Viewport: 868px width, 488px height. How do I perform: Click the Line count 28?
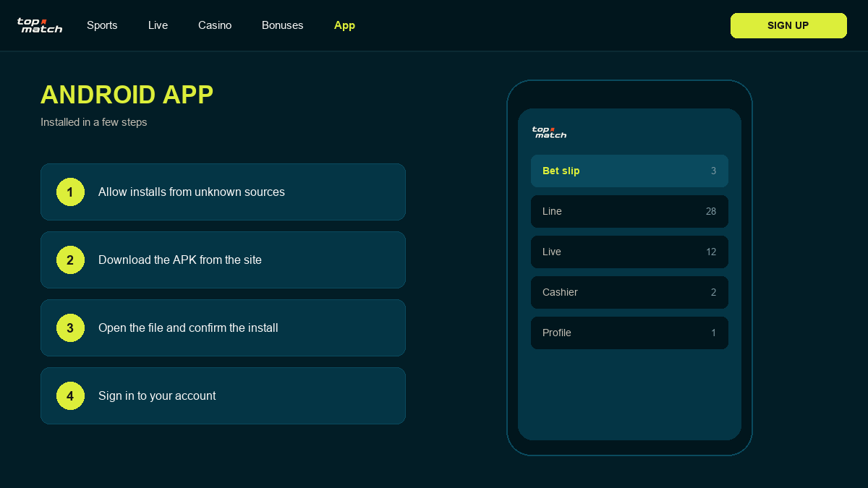click(x=711, y=212)
